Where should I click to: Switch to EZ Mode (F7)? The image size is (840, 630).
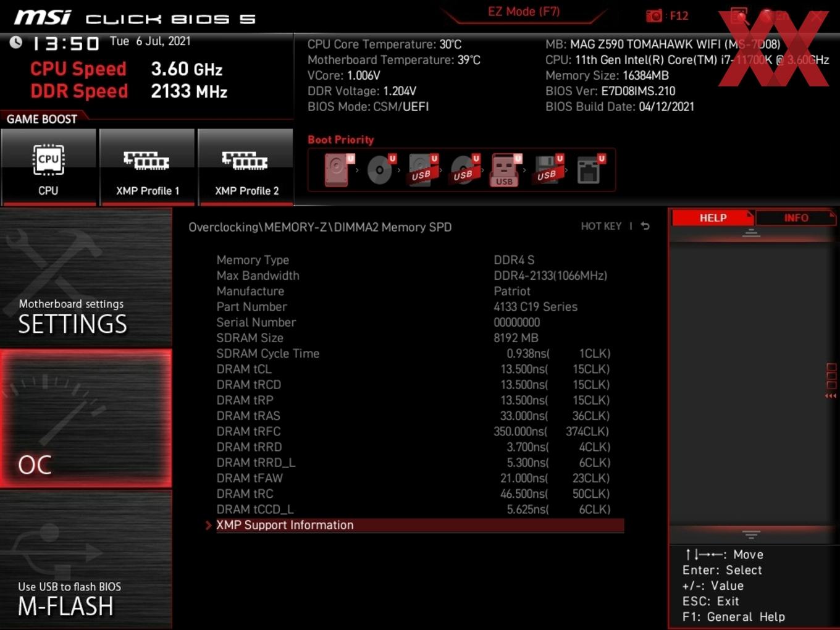coord(523,12)
